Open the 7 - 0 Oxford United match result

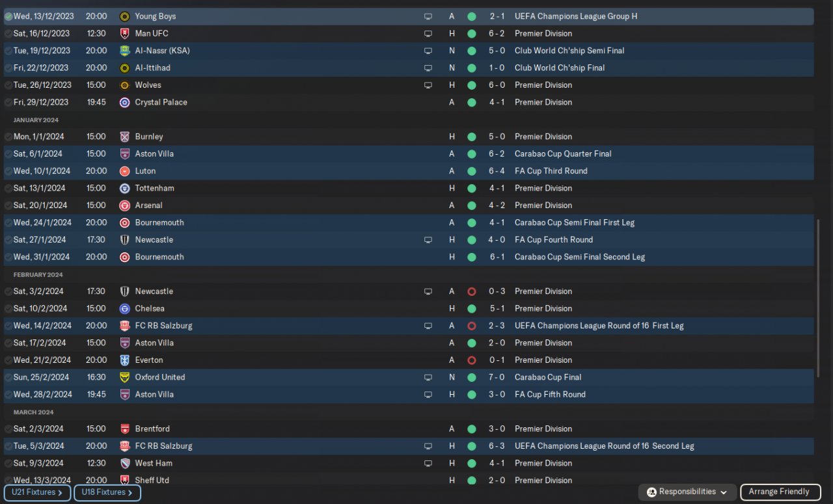point(497,378)
